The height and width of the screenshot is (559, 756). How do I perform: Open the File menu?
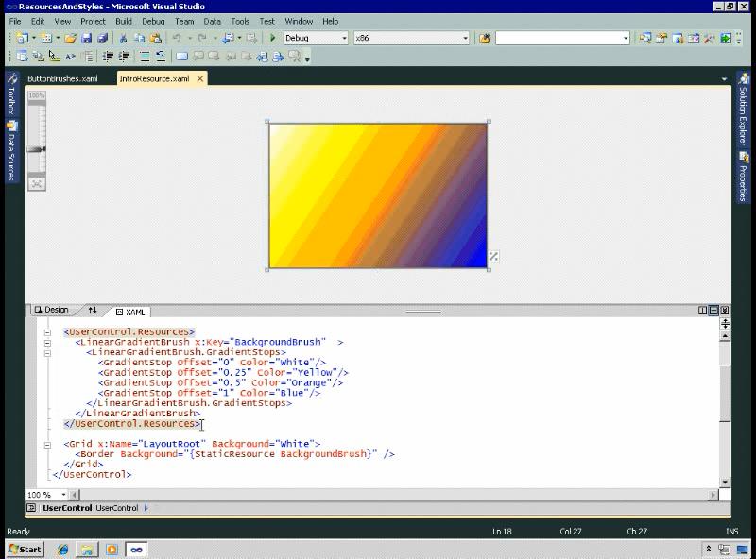click(15, 21)
